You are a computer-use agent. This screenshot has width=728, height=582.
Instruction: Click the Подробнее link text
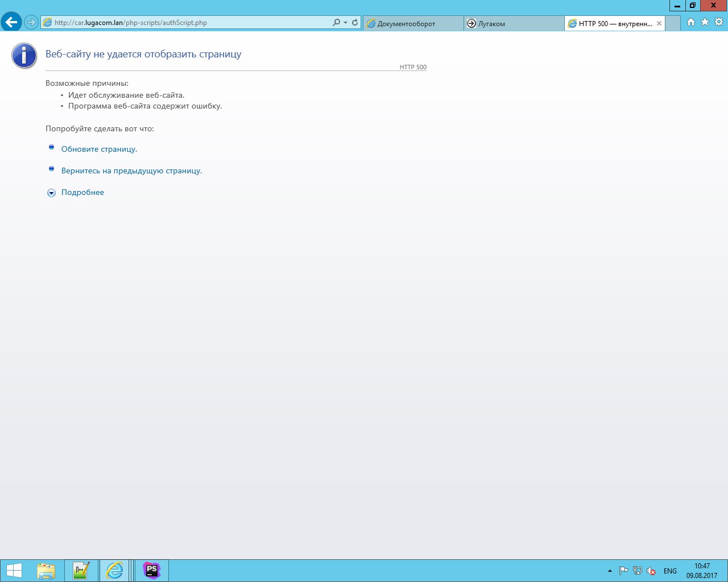pyautogui.click(x=82, y=192)
